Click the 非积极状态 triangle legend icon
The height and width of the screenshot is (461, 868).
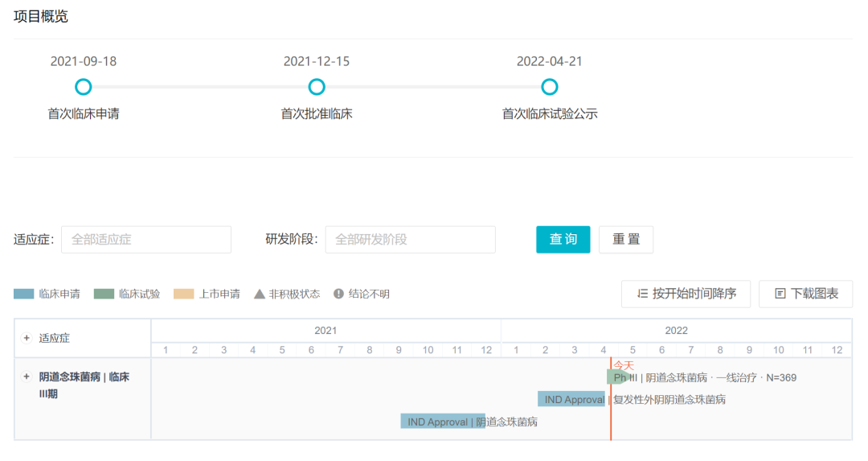pos(260,294)
